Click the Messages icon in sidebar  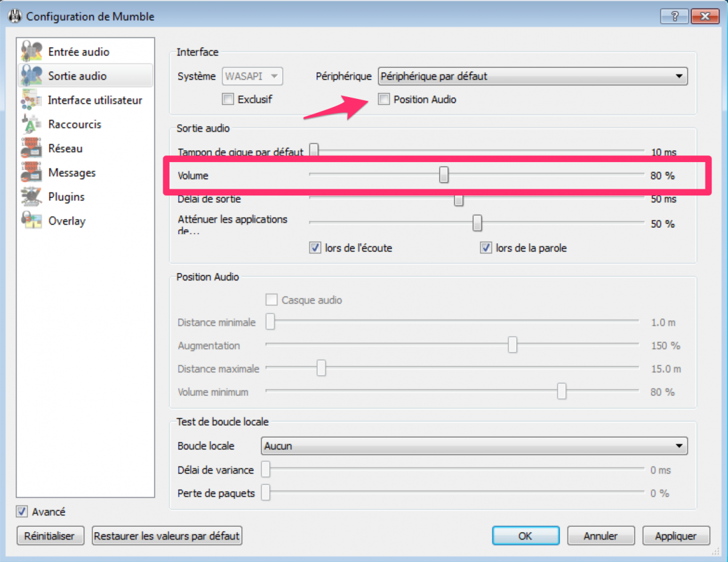click(x=31, y=173)
